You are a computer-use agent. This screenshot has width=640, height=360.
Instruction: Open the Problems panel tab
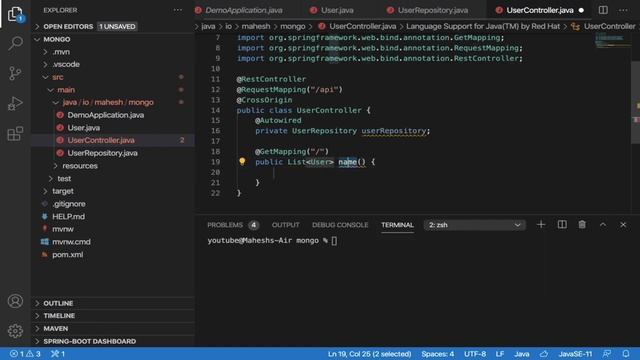pyautogui.click(x=232, y=225)
